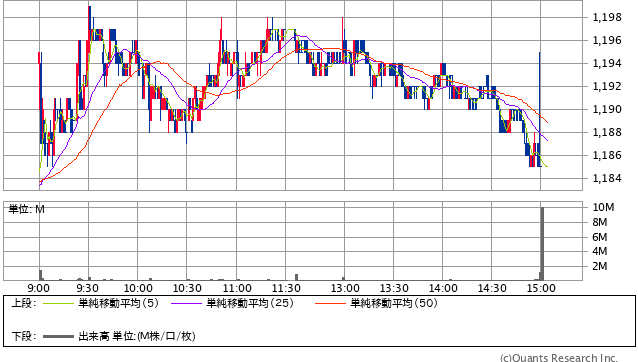
Task: Click the 13:00 time axis label
Action: pyautogui.click(x=345, y=288)
